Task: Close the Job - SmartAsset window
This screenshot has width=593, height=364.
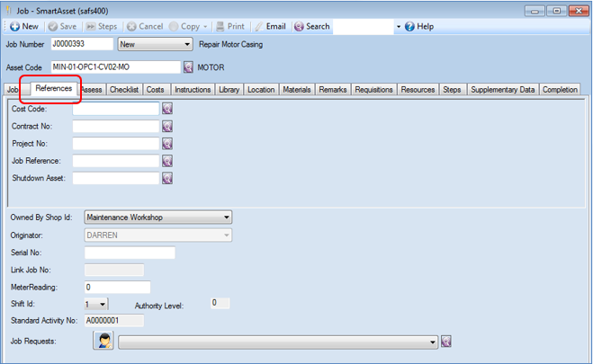Action: pos(579,11)
